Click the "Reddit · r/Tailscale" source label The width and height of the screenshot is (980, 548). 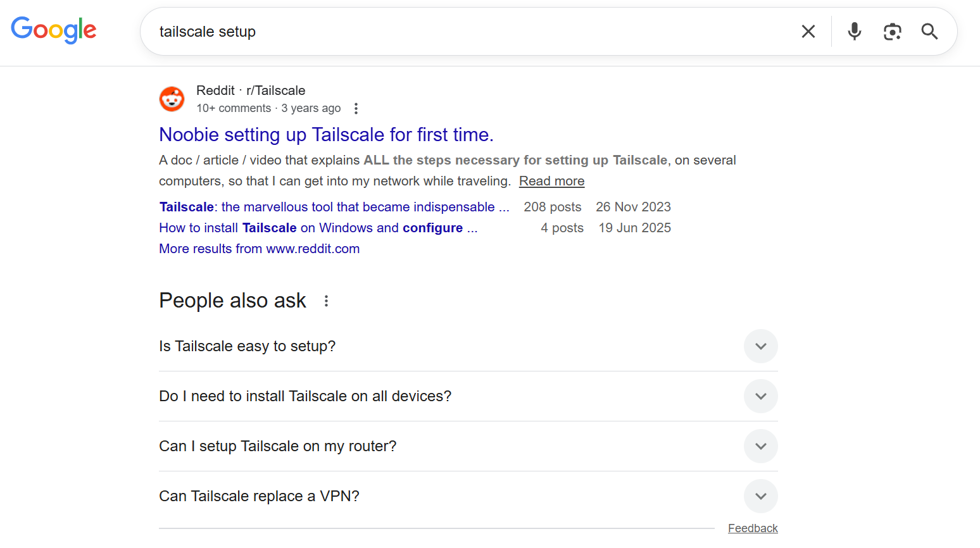251,90
